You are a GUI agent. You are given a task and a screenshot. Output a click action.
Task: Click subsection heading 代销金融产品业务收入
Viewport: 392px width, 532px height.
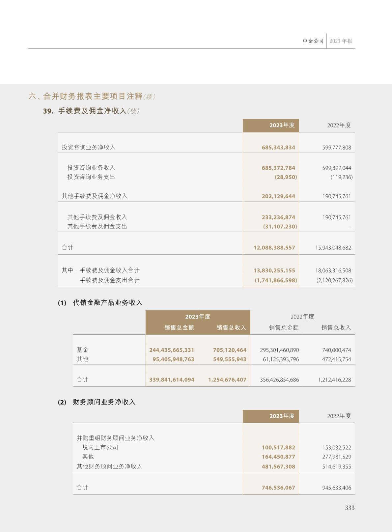107,303
